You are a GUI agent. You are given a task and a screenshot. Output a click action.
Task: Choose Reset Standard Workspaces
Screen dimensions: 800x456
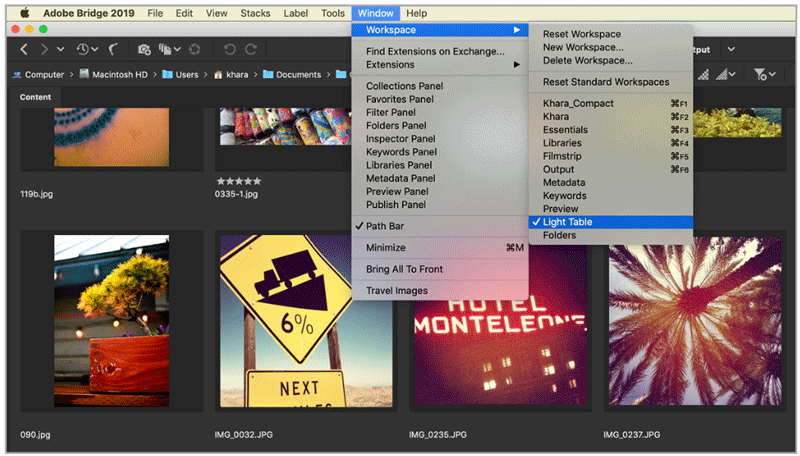[x=611, y=82]
